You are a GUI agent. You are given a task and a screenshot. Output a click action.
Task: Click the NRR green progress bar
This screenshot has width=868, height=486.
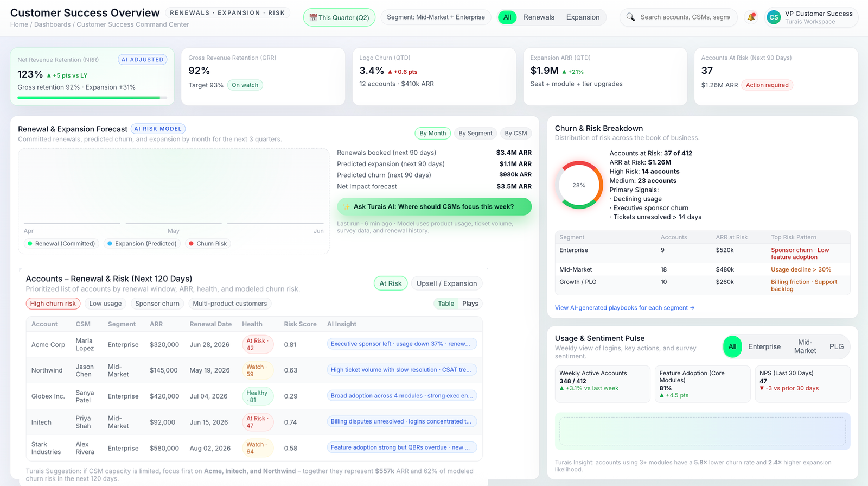click(92, 98)
